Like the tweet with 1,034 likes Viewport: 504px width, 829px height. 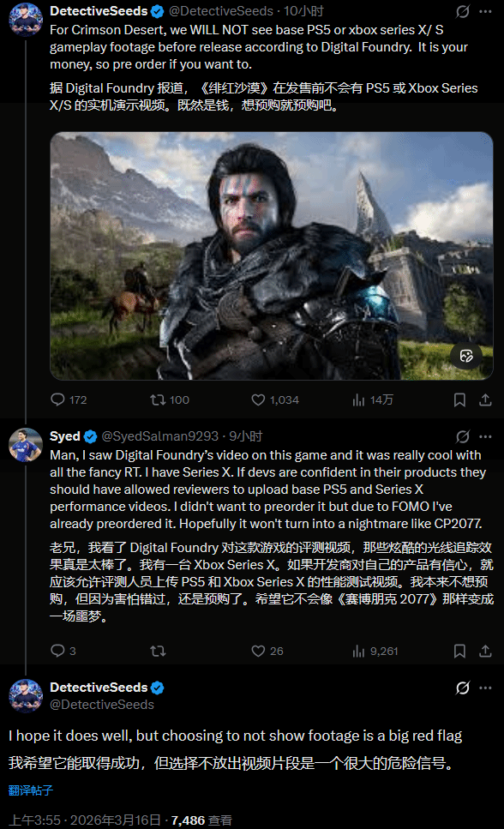274,399
